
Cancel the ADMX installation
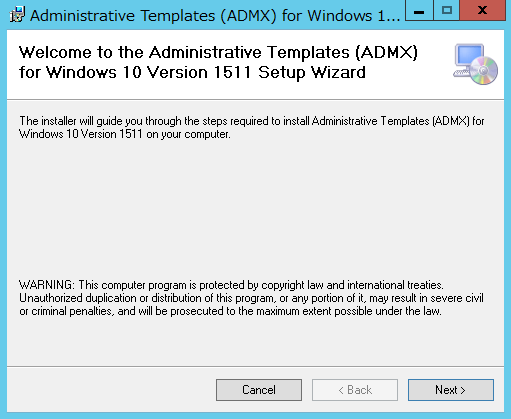click(259, 390)
